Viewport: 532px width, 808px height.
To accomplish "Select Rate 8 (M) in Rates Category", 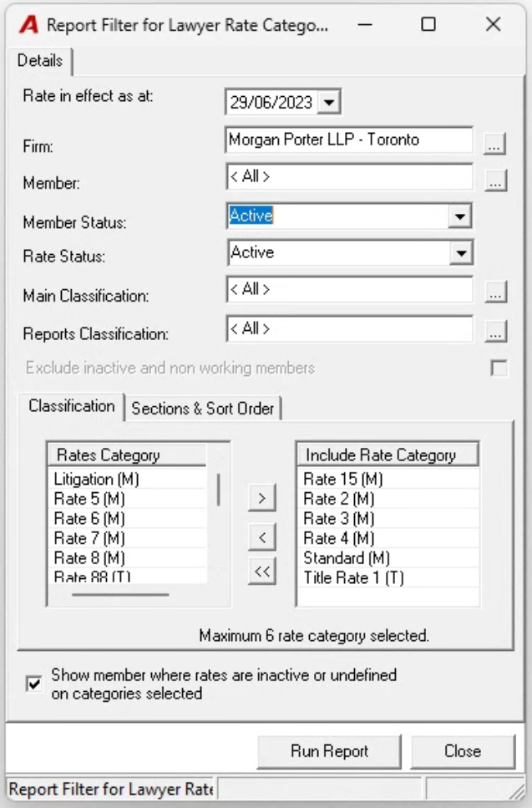I will pos(128,558).
